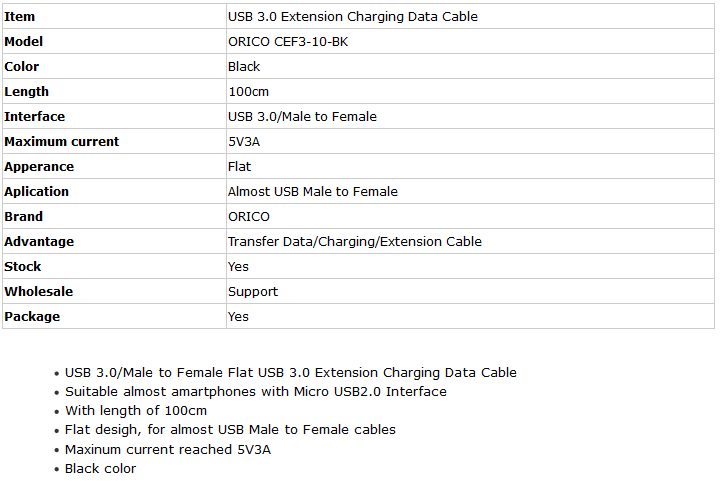Click the 'Stock' row label
Screen dimensions: 720x481
click(23, 267)
